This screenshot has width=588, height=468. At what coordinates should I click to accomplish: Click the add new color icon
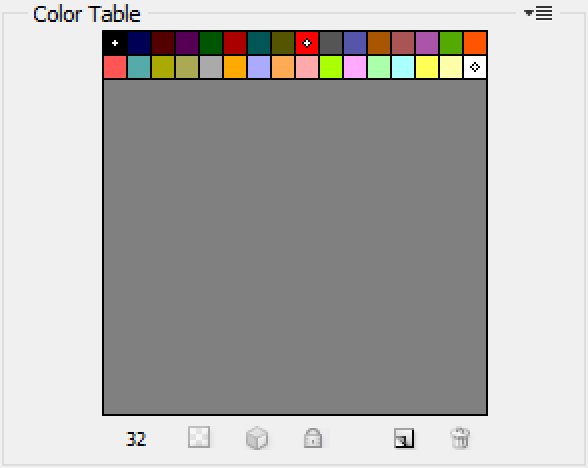tap(404, 438)
